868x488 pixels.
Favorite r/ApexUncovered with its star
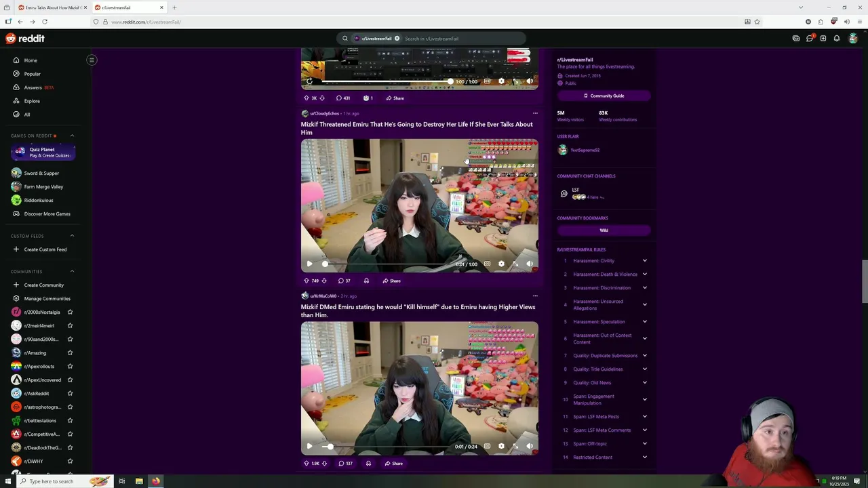(x=70, y=380)
